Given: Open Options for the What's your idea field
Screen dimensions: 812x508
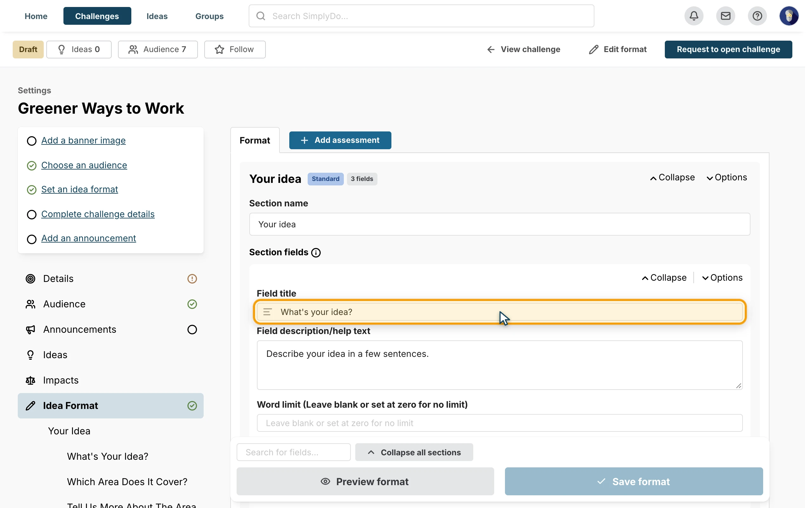Looking at the screenshot, I should 723,278.
